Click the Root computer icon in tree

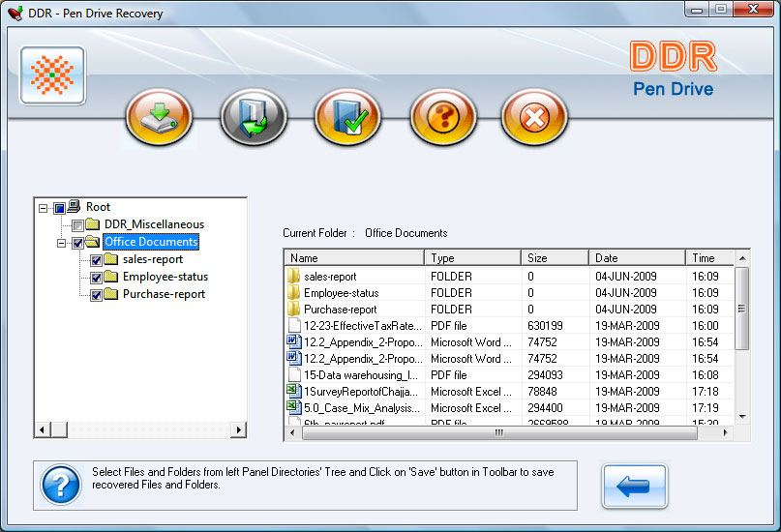[75, 205]
